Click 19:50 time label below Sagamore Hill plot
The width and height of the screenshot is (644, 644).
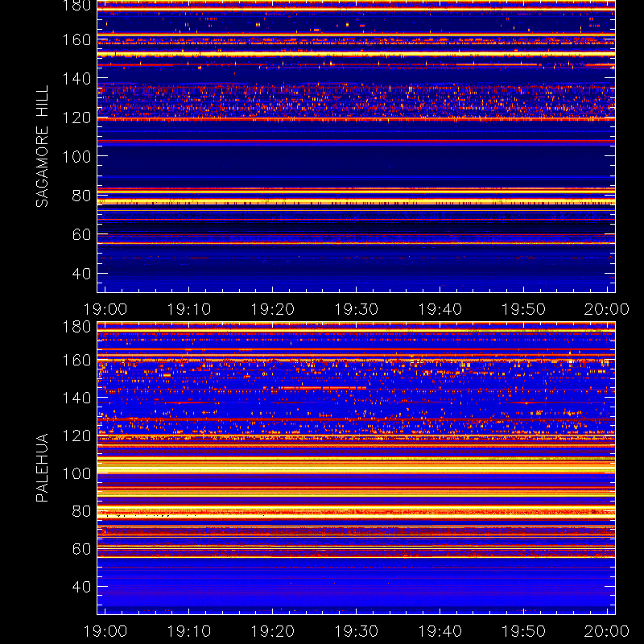[524, 309]
